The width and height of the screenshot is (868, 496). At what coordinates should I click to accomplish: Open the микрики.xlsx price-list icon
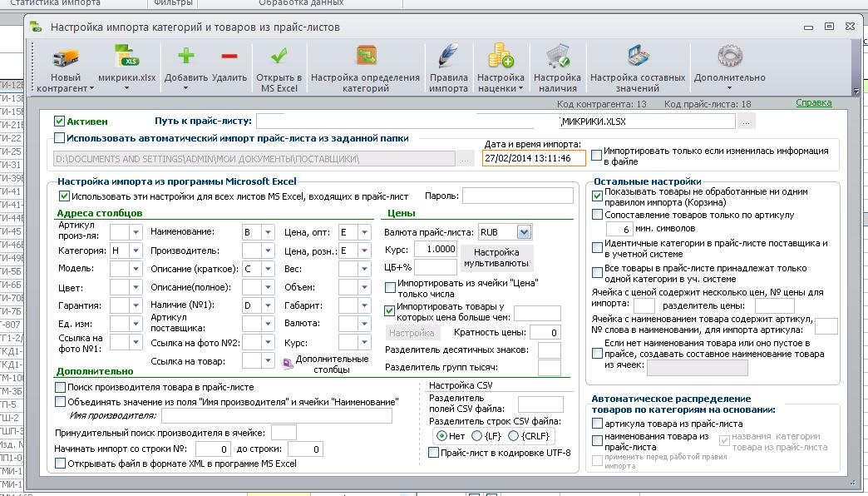point(126,57)
